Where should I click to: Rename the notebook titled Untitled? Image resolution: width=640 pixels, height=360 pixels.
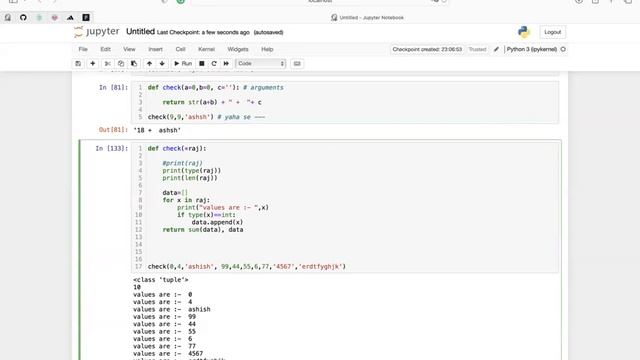click(140, 31)
